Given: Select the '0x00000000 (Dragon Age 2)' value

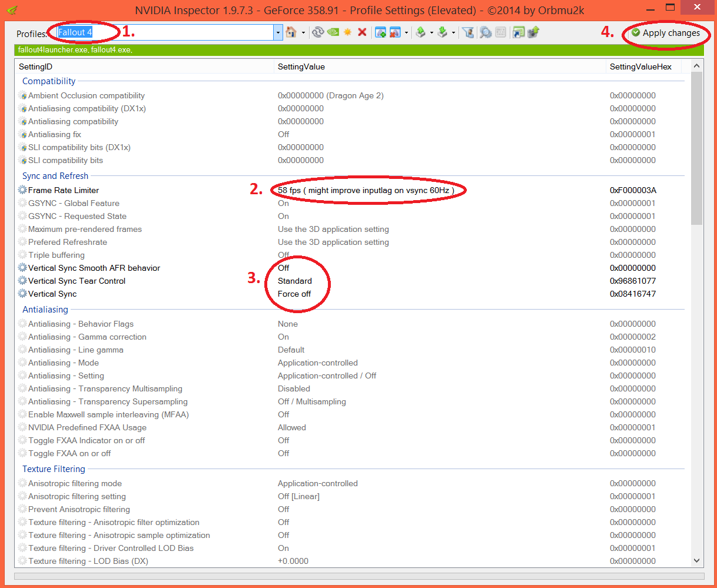Looking at the screenshot, I should click(x=331, y=95).
